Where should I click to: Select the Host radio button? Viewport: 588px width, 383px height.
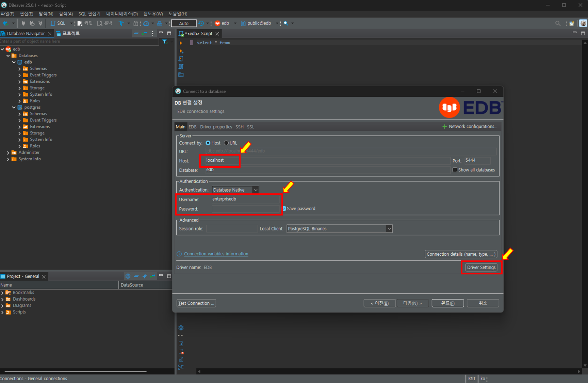coord(208,143)
